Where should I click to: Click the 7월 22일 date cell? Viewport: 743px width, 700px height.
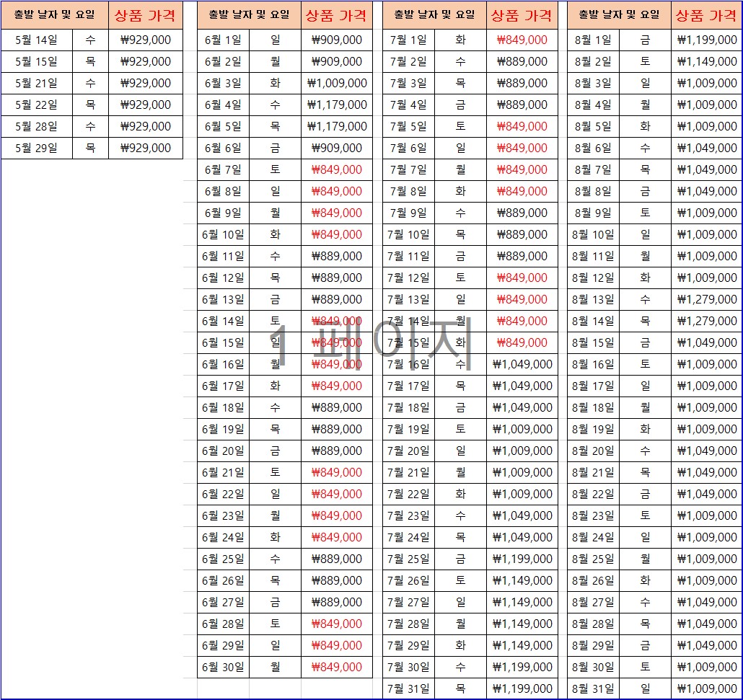[x=408, y=494]
